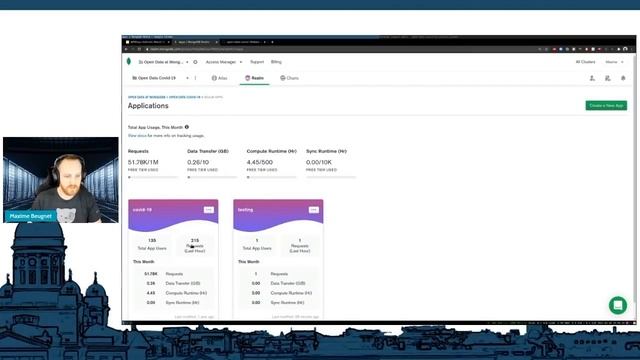Open the covid-19 application card

173,259
